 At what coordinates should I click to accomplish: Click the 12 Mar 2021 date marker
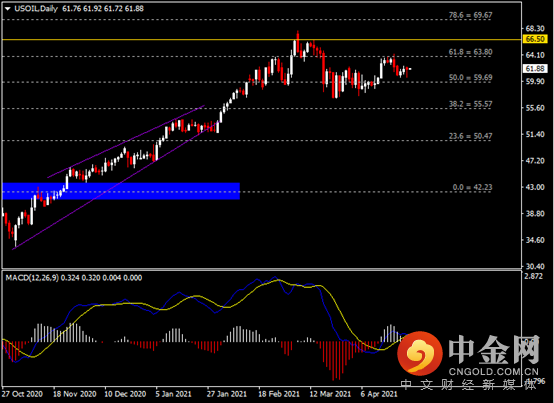point(330,394)
